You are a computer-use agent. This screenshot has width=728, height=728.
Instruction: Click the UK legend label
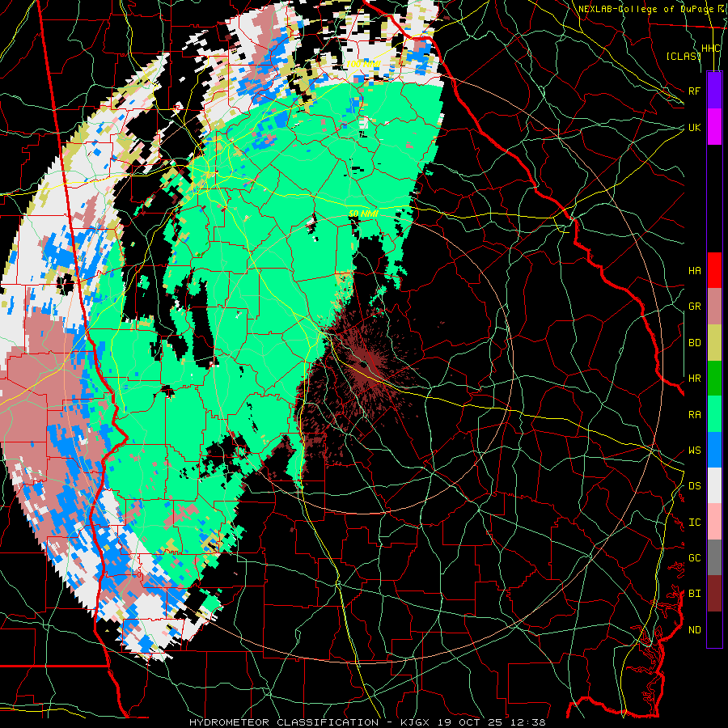pos(695,127)
